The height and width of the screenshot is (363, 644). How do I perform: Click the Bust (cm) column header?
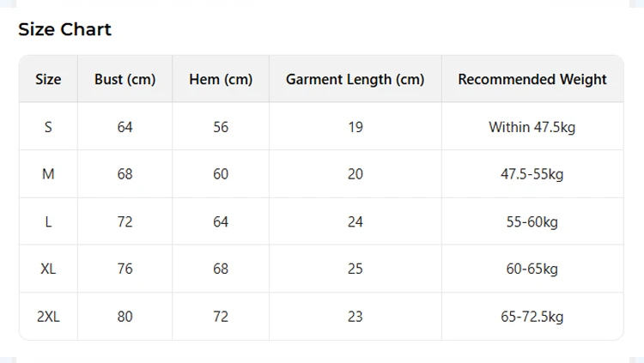pyautogui.click(x=125, y=79)
